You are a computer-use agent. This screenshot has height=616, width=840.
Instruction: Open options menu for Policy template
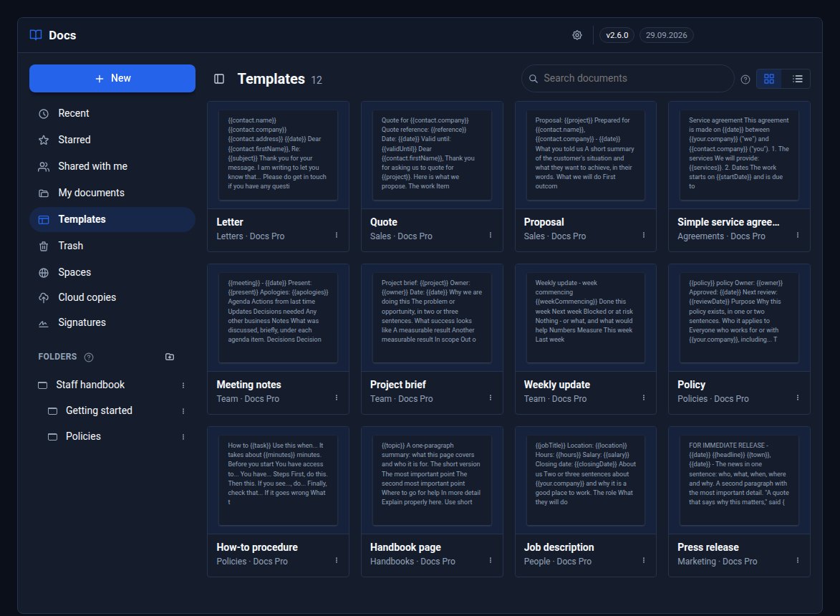pos(797,398)
